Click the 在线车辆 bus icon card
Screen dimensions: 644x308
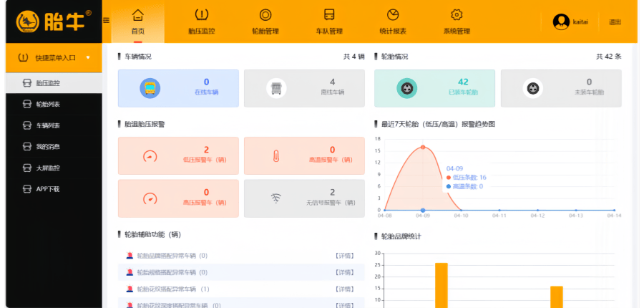pos(150,88)
